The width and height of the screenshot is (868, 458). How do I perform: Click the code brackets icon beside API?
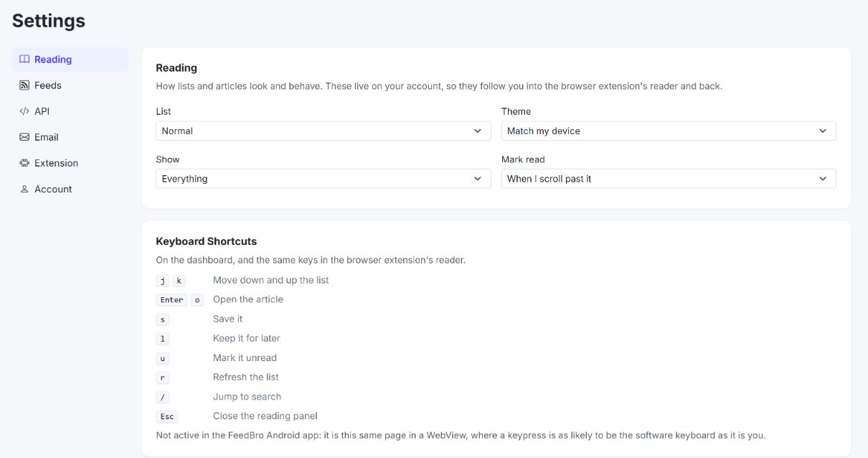click(x=24, y=111)
